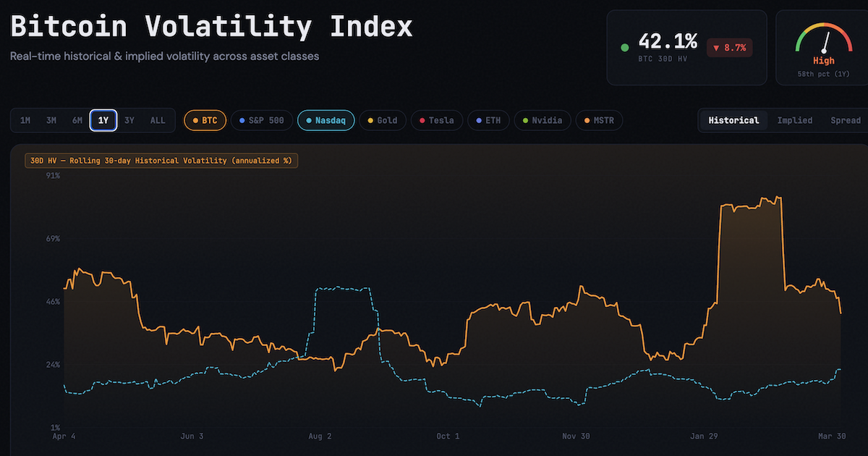
Task: Click the 69% y-axis label
Action: coord(53,238)
